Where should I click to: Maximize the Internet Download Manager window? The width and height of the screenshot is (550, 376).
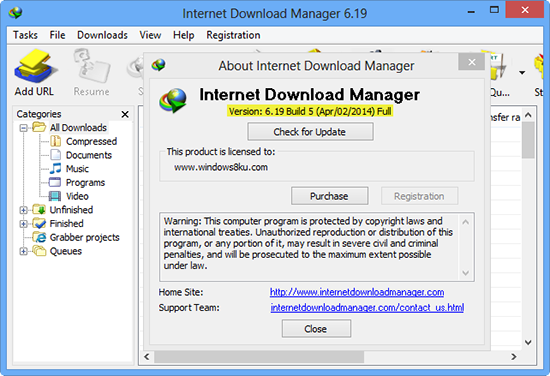(494, 10)
